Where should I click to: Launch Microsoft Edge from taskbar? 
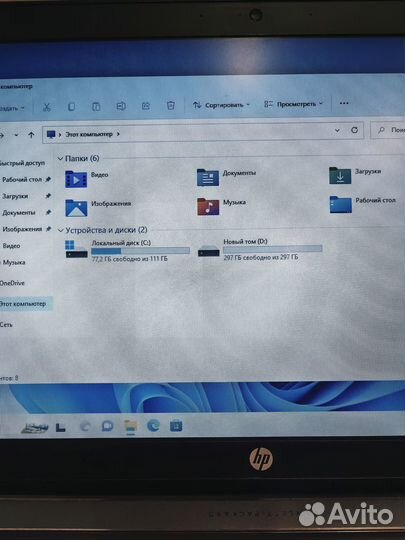point(154,426)
